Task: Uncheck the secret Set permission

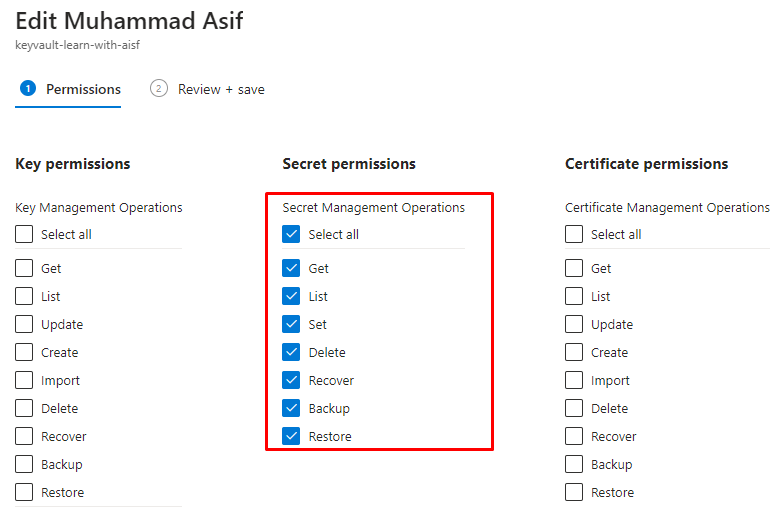Action: pyautogui.click(x=291, y=324)
